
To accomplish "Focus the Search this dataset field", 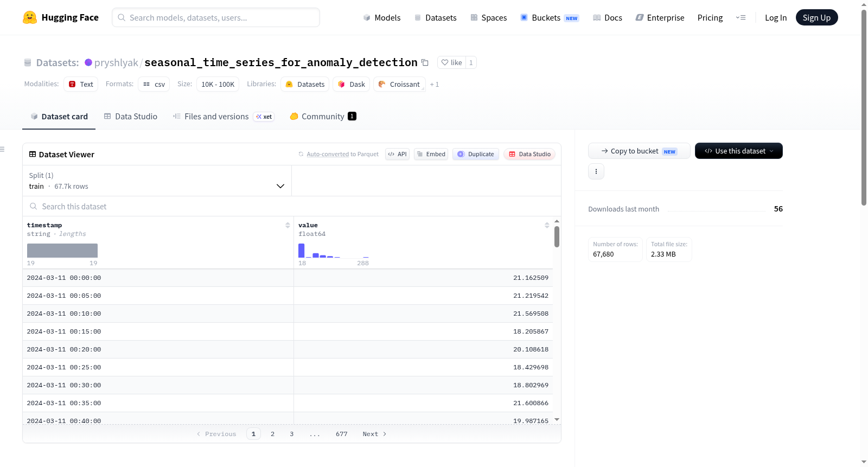I will [292, 206].
